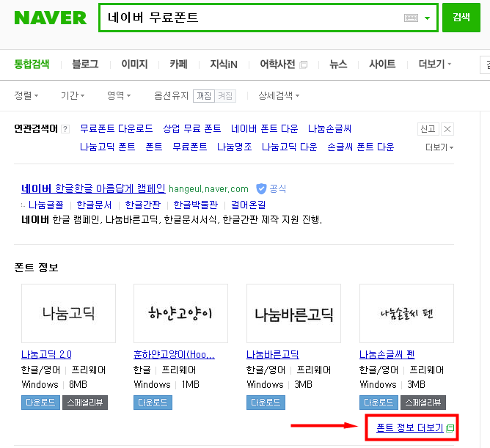Viewport: 490px width, 448px height.
Task: Click related search 나눔고딕 폰트
Action: click(x=108, y=147)
